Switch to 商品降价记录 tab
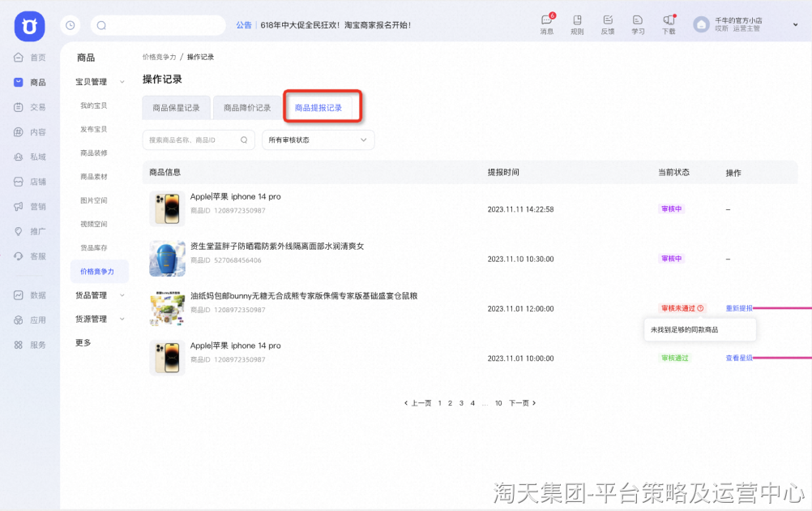 click(247, 108)
